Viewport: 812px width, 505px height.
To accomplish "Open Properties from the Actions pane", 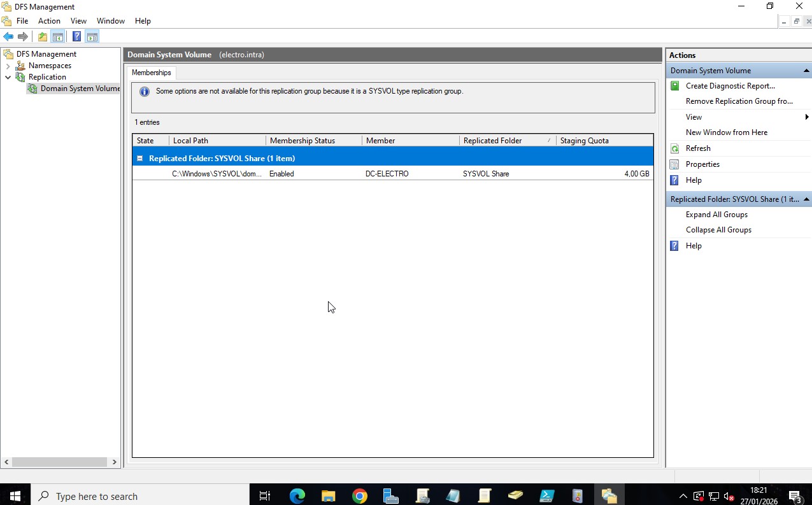I will 702,164.
